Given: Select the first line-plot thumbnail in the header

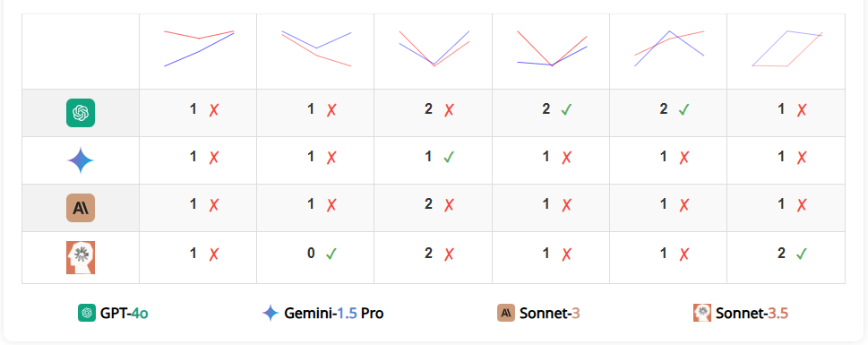Looking at the screenshot, I should point(199,48).
